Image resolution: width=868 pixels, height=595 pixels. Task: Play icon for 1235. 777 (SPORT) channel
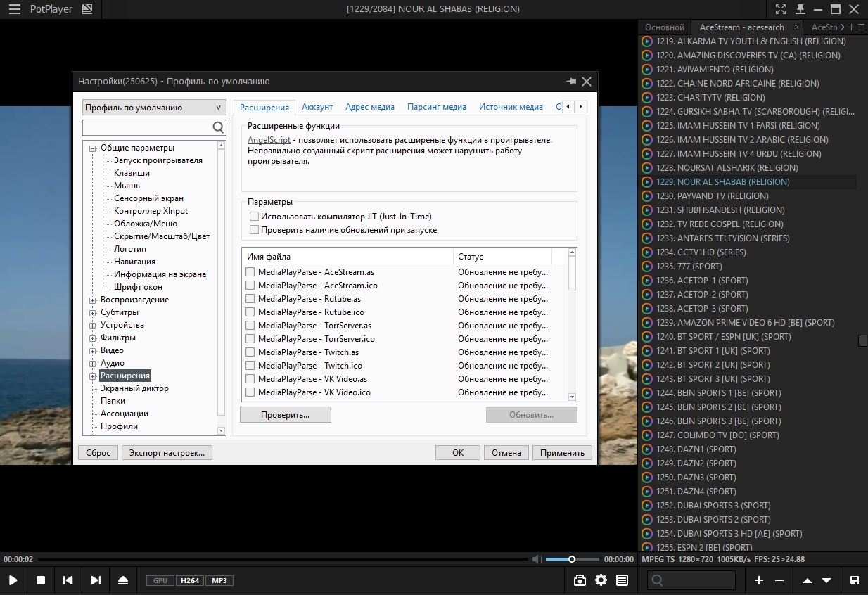click(x=647, y=267)
